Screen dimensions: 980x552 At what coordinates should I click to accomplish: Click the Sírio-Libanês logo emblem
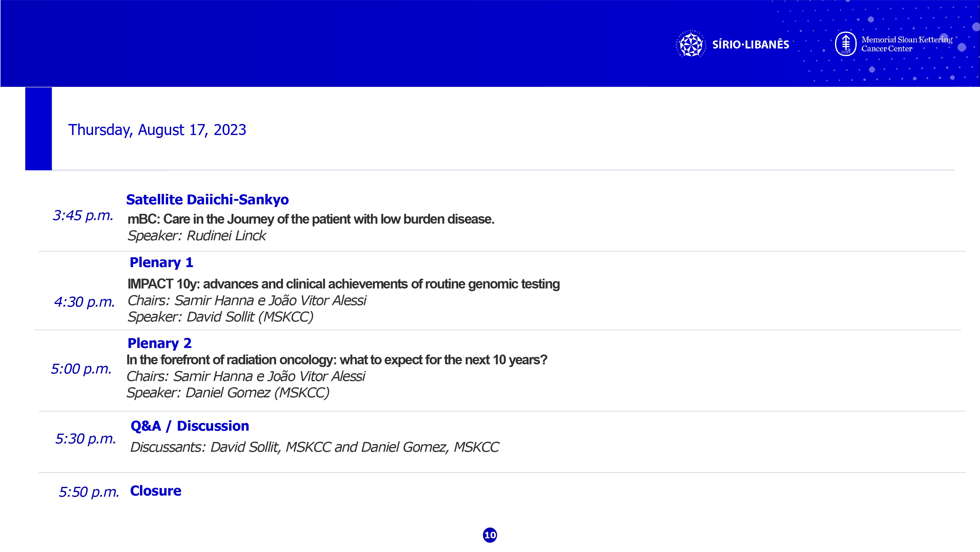click(691, 44)
